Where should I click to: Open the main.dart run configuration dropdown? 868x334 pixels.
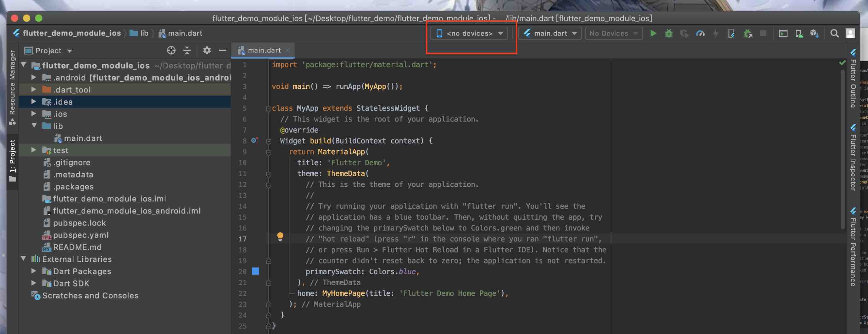click(x=550, y=33)
